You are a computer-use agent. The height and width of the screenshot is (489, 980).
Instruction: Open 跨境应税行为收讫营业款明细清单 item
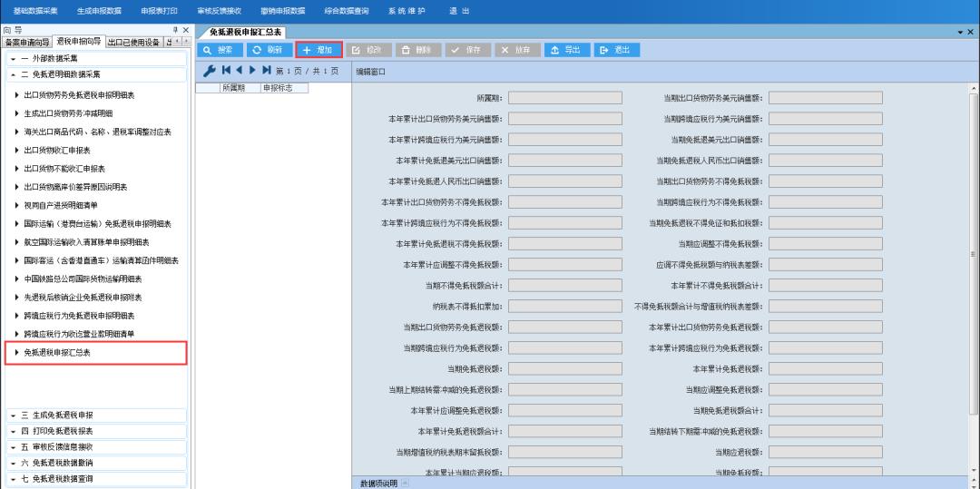[79, 334]
